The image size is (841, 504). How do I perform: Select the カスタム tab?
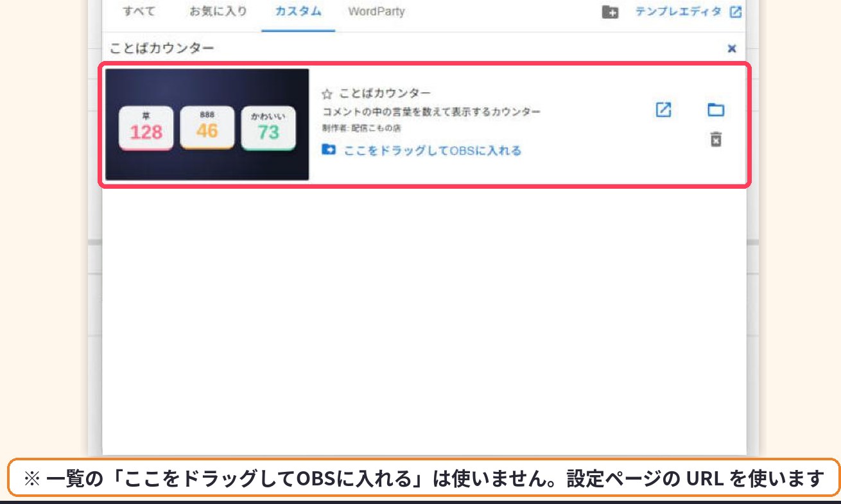pos(298,12)
